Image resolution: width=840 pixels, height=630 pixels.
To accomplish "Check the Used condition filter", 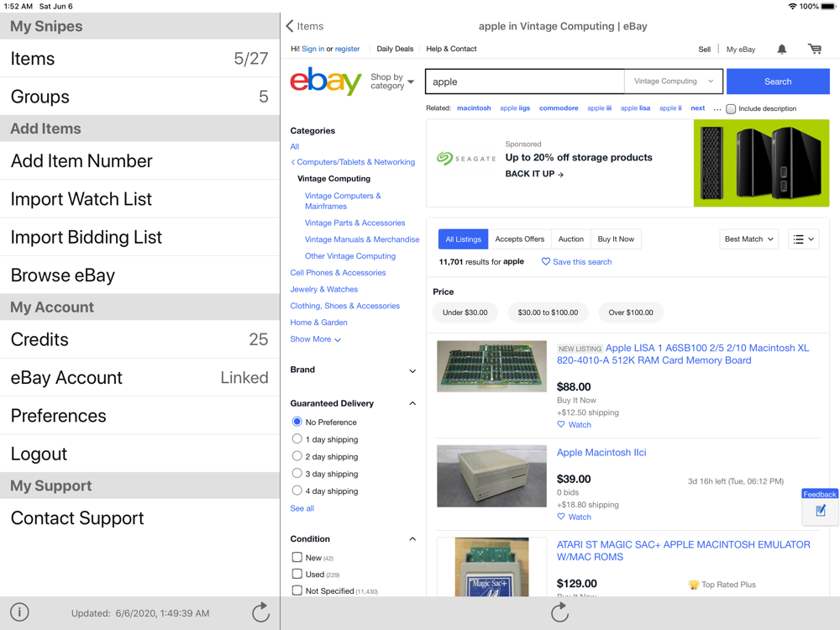I will click(297, 574).
